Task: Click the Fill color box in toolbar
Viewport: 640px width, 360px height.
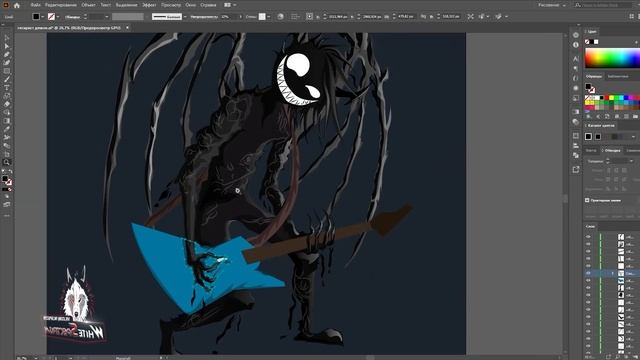Action: pos(5,179)
